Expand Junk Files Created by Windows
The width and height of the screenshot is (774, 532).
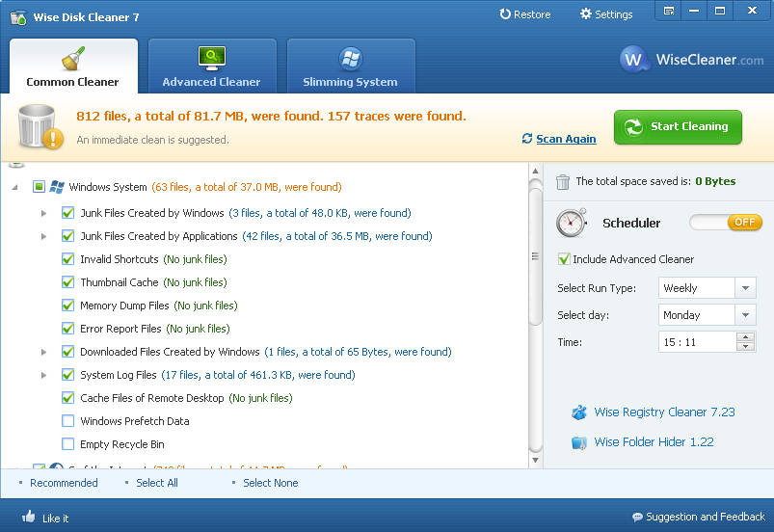(x=44, y=213)
